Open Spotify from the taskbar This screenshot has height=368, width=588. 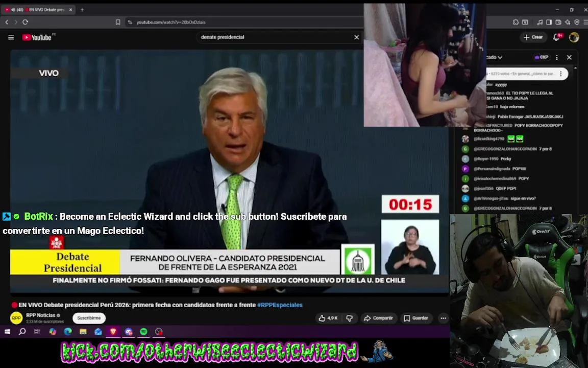click(143, 332)
